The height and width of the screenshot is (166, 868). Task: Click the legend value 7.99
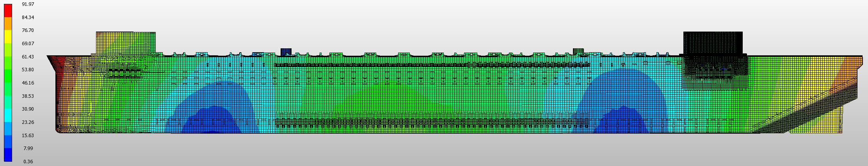[x=28, y=148]
